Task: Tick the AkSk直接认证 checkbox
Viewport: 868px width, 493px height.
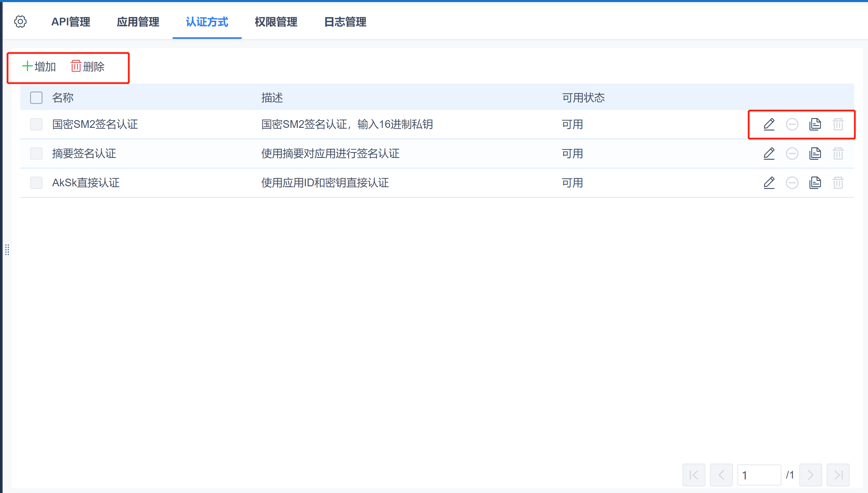Action: coord(36,183)
